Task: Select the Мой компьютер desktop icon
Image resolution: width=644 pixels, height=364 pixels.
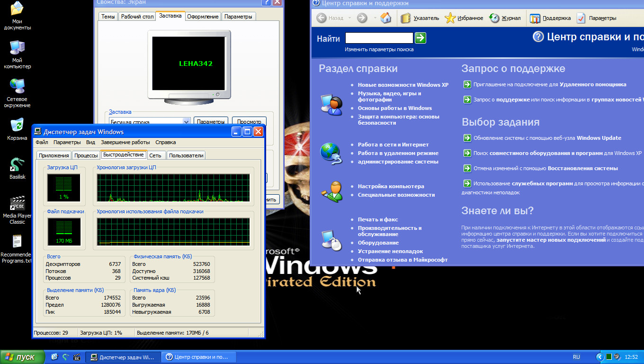Action: coord(18,55)
